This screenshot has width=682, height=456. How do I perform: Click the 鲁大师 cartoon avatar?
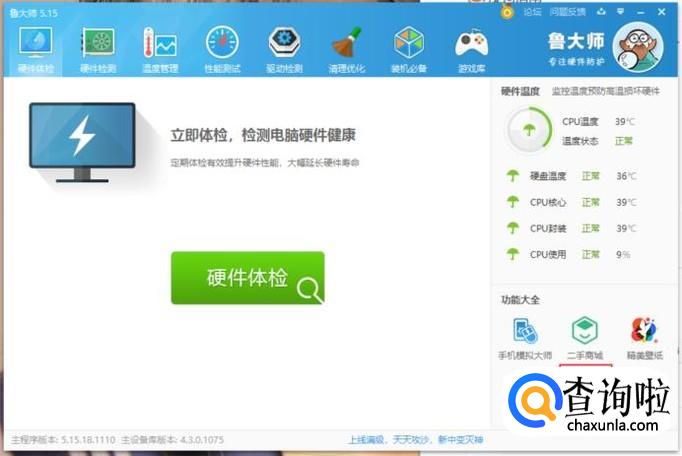click(x=638, y=47)
